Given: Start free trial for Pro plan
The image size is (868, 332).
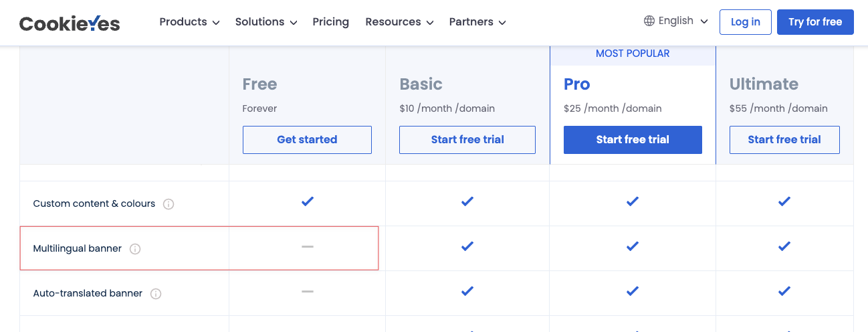Looking at the screenshot, I should [x=633, y=140].
